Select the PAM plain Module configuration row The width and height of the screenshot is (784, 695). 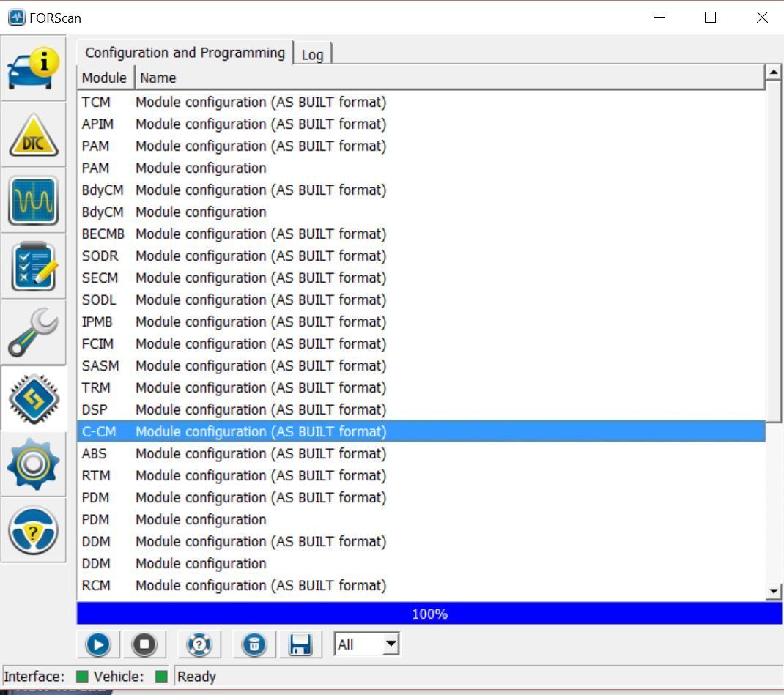(x=421, y=168)
